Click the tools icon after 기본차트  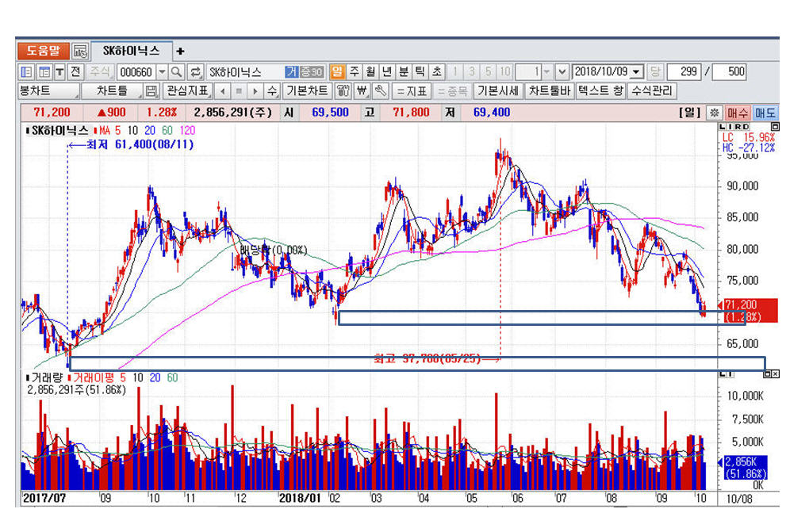[343, 90]
